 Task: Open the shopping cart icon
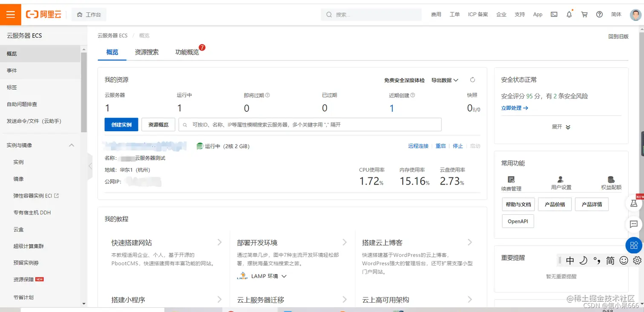pyautogui.click(x=584, y=14)
